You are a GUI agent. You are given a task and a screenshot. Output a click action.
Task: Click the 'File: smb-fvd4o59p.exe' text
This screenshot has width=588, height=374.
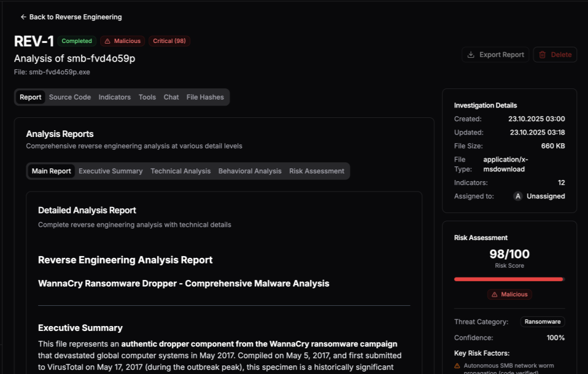pos(52,72)
